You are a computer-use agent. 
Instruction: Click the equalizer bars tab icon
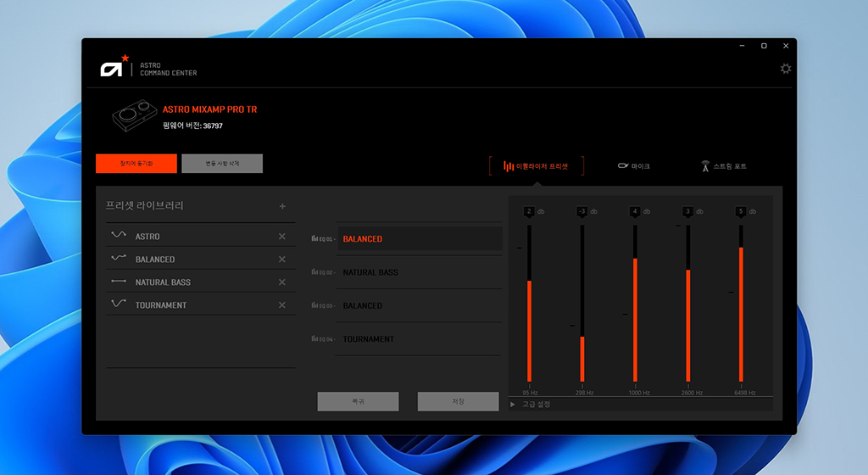[x=509, y=166]
